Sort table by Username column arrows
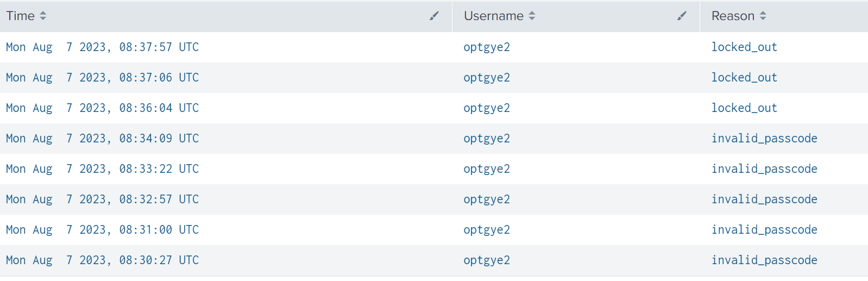Viewport: 868px width, 281px height. 532,16
